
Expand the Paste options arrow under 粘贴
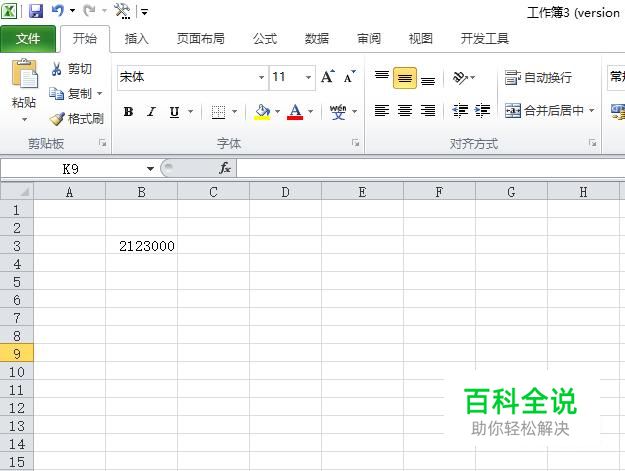(24, 120)
